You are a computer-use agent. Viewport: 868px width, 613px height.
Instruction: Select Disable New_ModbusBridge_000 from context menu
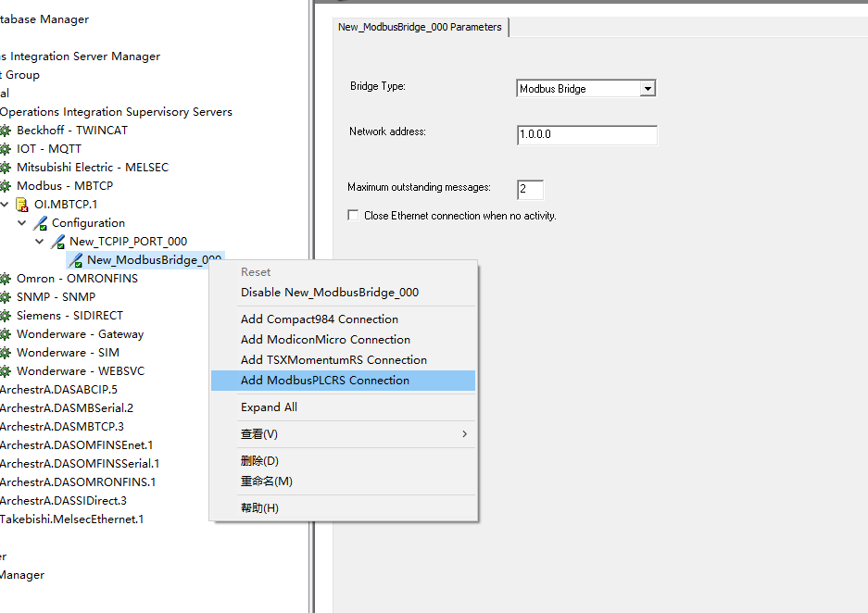(x=329, y=293)
